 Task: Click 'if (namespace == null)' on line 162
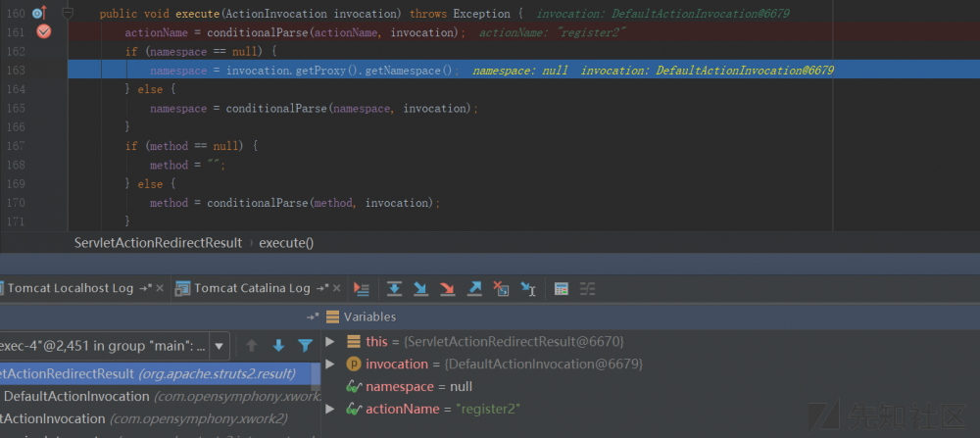201,51
